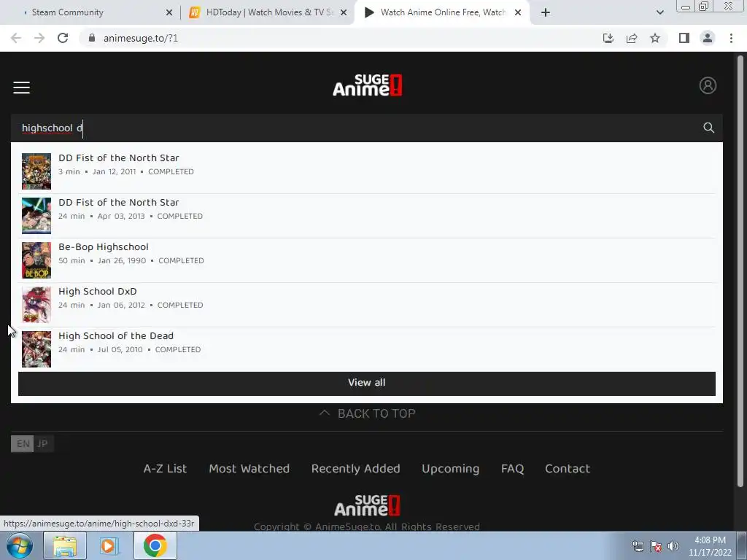Screen dimensions: 747x560
Task: Click the taskbar clock showing 4:08 PM
Action: (710, 546)
